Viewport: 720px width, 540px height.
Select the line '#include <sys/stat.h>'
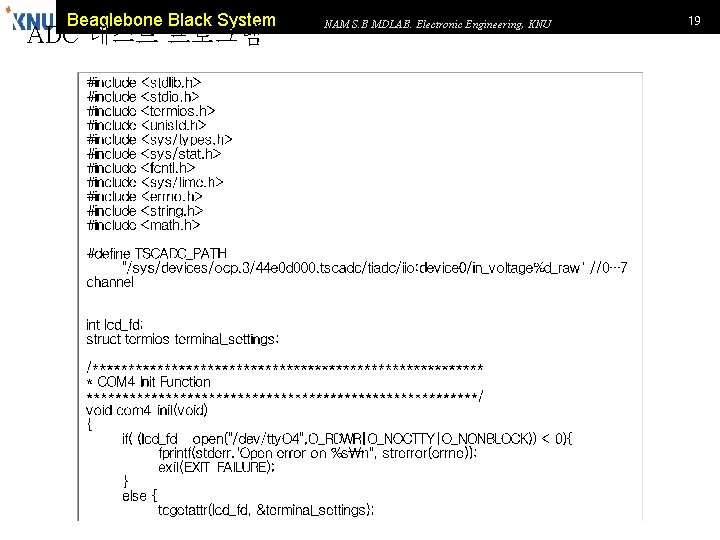tap(154, 154)
